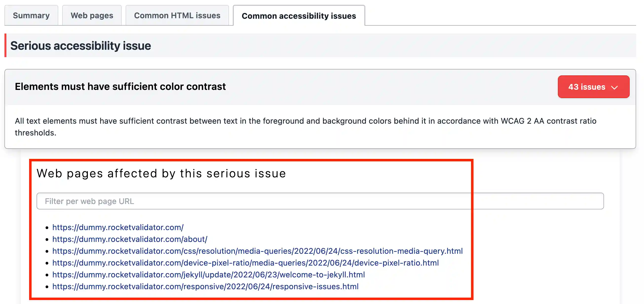
Task: Select the Common accessibility issues tab
Action: (x=299, y=16)
